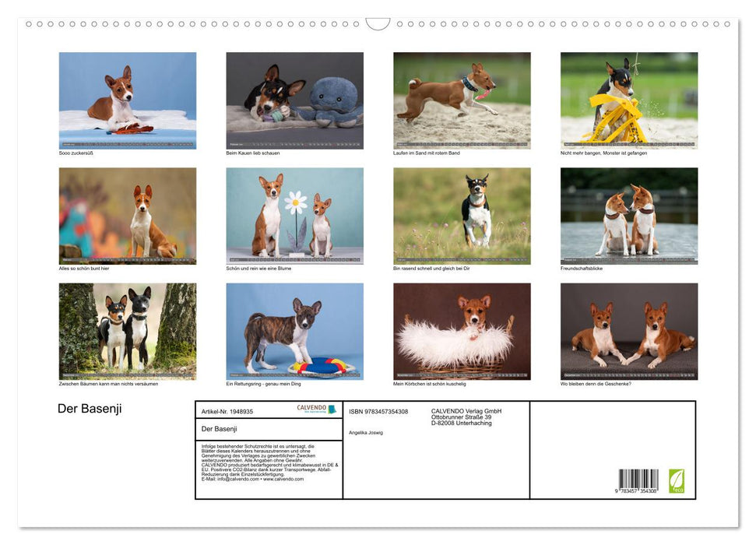Open the 'Freundschaftsblicke' month image
Screen dimensions: 756x545
pyautogui.click(x=628, y=215)
